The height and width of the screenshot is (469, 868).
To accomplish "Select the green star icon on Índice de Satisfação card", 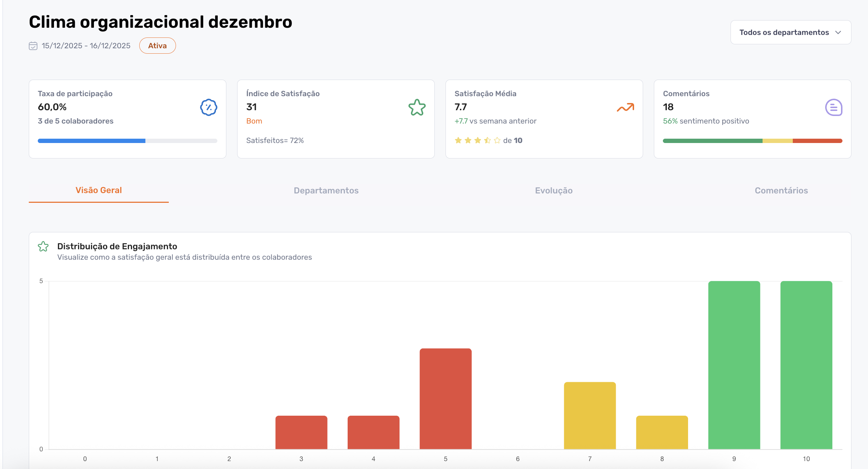I will (x=416, y=107).
